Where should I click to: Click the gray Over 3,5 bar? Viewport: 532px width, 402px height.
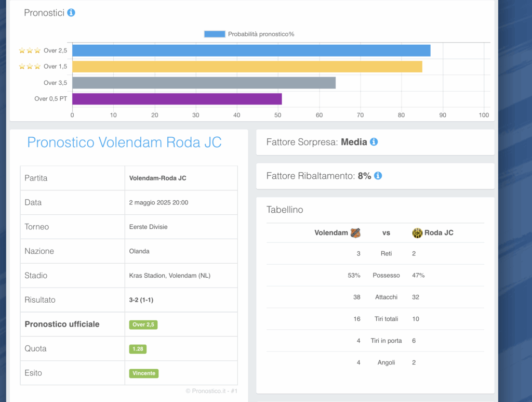coord(204,83)
